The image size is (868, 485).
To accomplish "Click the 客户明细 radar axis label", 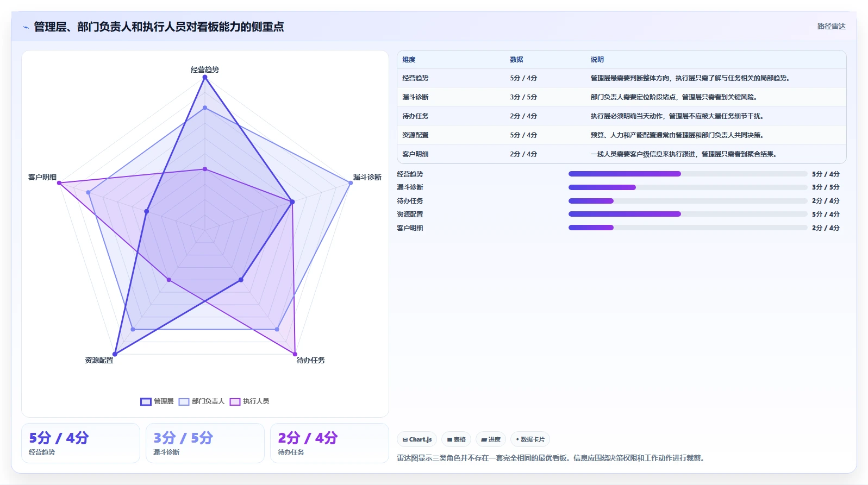I will 42,177.
